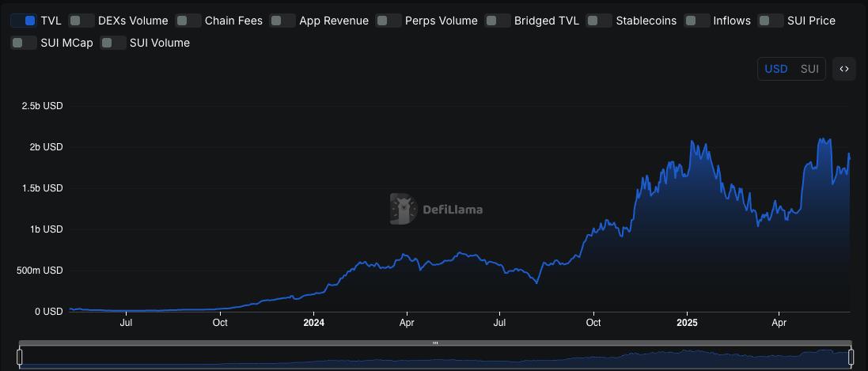Switch denomination to SUI
The image size is (868, 371).
click(809, 70)
